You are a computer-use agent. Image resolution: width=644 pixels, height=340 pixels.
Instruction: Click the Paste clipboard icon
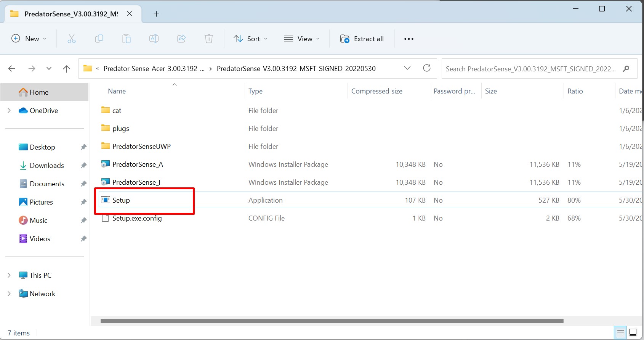click(127, 39)
